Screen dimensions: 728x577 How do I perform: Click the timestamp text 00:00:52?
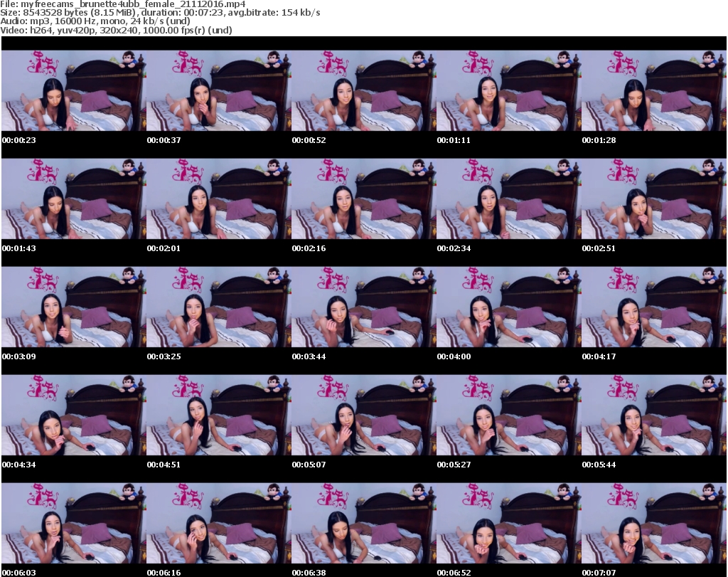point(309,140)
